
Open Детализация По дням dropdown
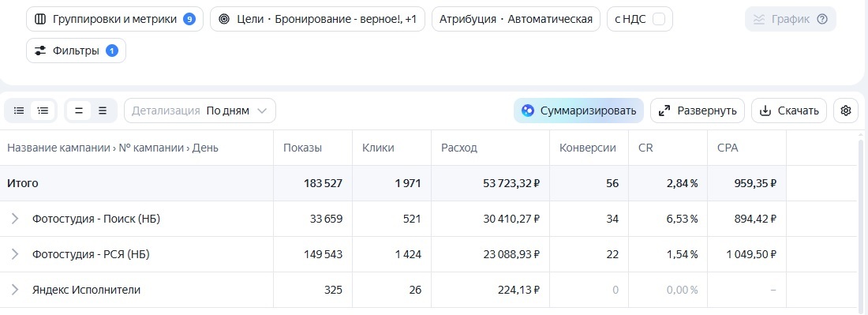[x=200, y=111]
